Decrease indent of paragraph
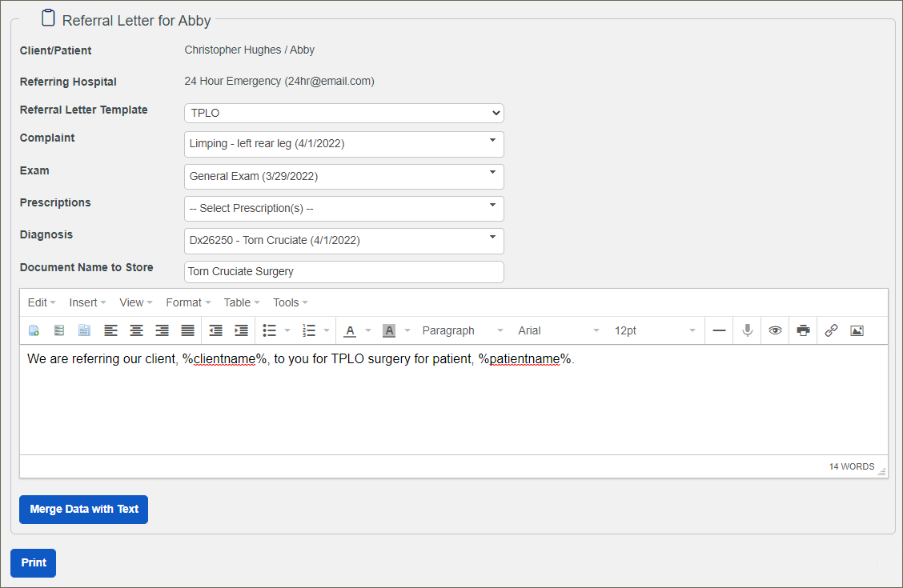The width and height of the screenshot is (903, 588). click(216, 331)
